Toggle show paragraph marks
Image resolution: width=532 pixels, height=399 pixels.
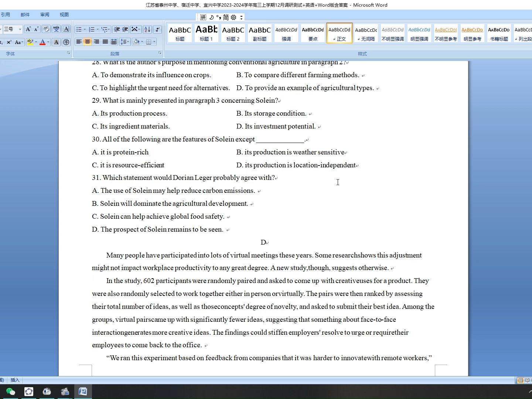[158, 29]
